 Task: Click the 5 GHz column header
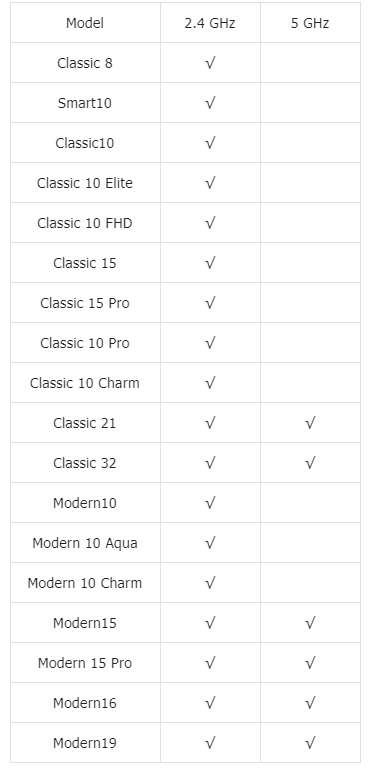click(x=310, y=23)
